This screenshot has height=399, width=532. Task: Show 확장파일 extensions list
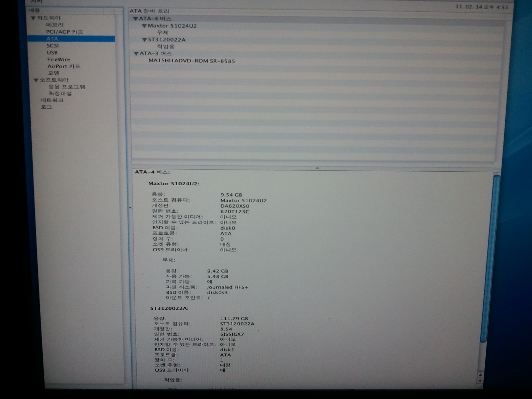click(60, 94)
